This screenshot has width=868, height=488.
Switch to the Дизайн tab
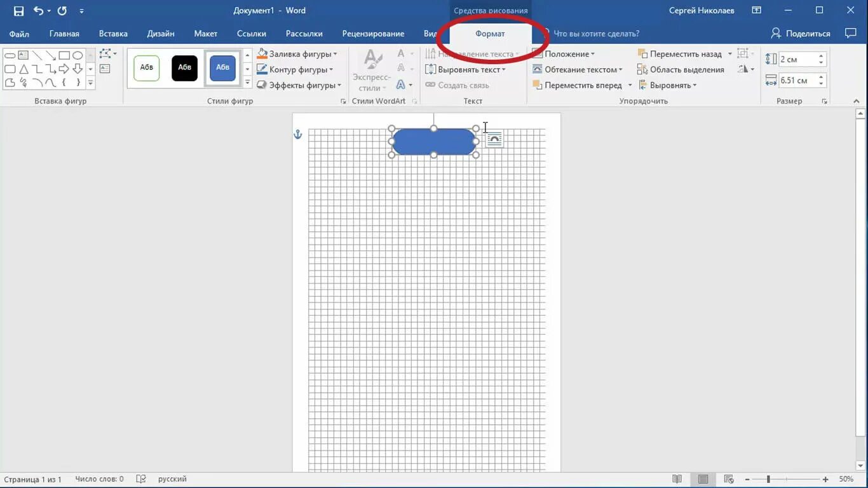161,34
